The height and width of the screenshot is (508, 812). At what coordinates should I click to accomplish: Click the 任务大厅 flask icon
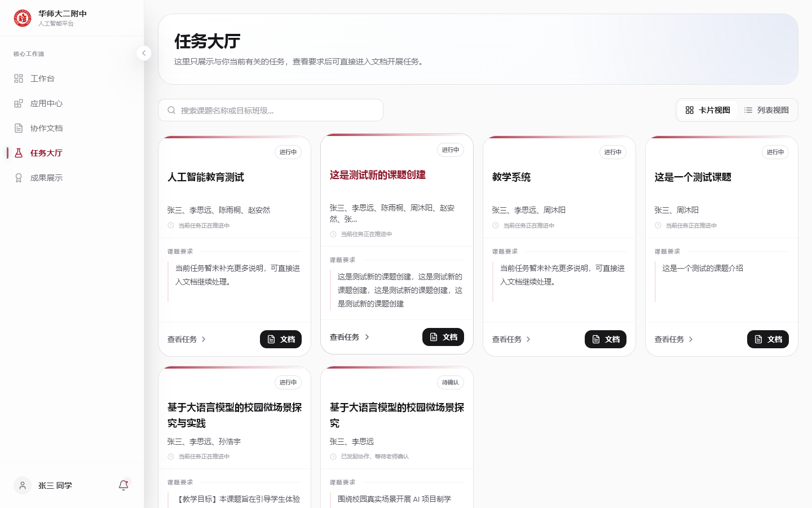[x=19, y=153]
